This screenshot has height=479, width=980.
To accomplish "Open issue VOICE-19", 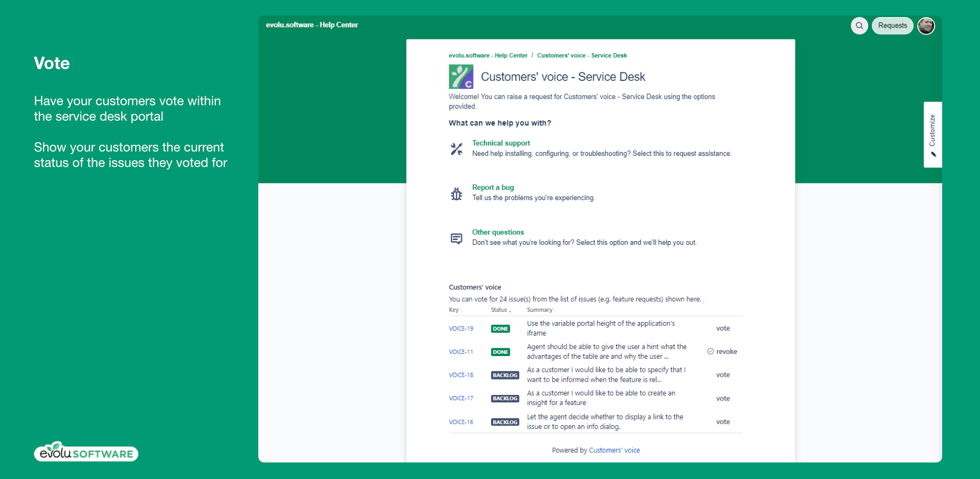I will click(461, 328).
